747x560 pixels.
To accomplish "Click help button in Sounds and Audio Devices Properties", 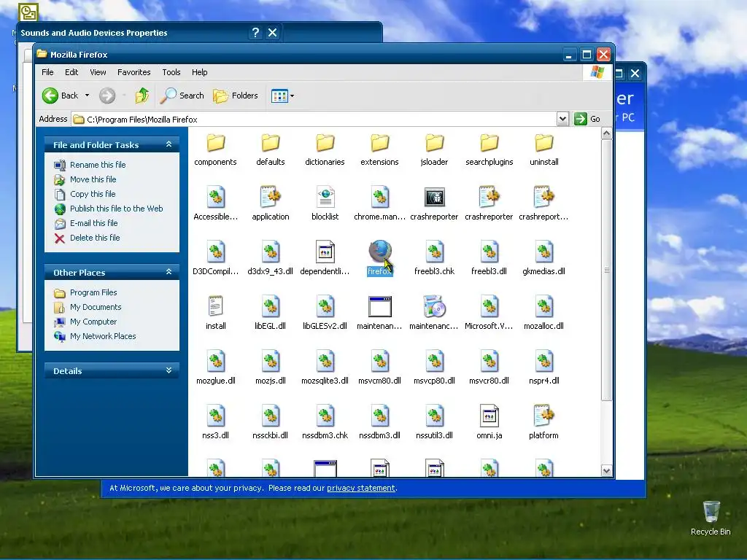I will [256, 32].
